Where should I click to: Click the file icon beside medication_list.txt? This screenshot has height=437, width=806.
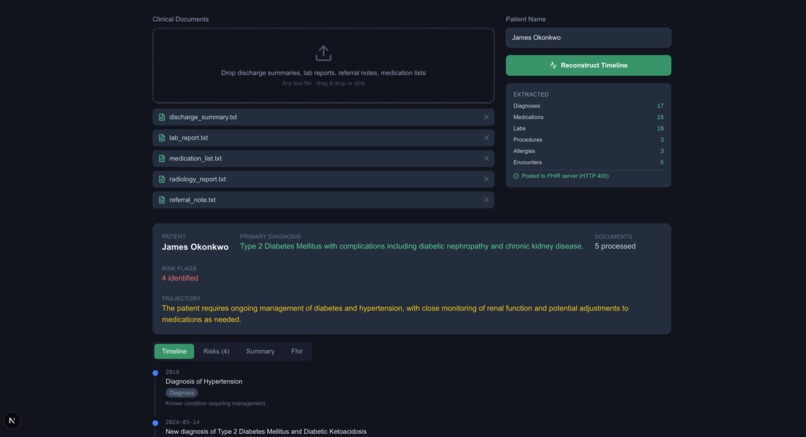[x=162, y=158]
